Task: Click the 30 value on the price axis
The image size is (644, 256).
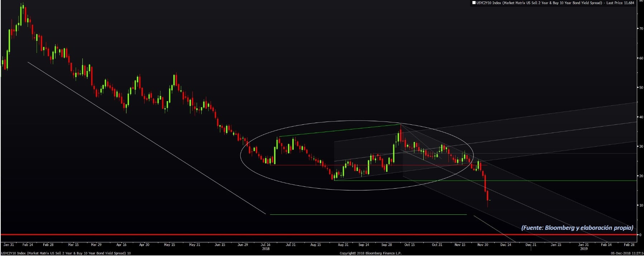Action: [641, 146]
